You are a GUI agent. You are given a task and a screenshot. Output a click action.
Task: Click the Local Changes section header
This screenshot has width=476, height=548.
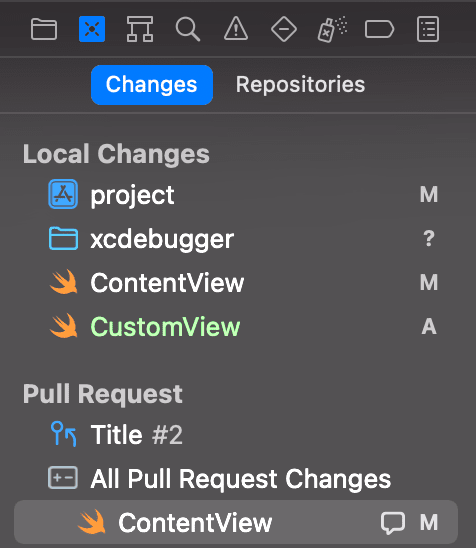click(x=116, y=154)
